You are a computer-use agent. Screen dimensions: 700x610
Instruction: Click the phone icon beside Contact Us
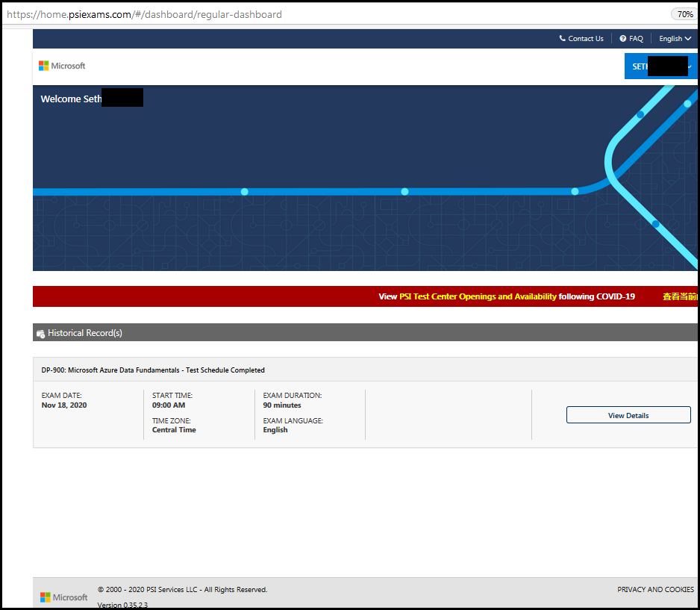click(x=562, y=38)
